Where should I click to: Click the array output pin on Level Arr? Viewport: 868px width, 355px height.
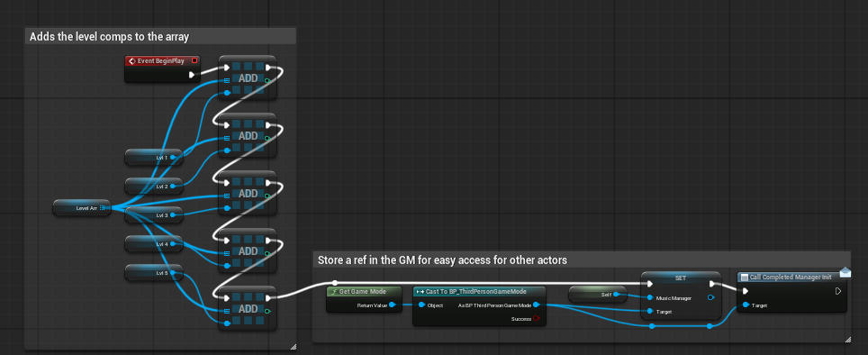103,208
